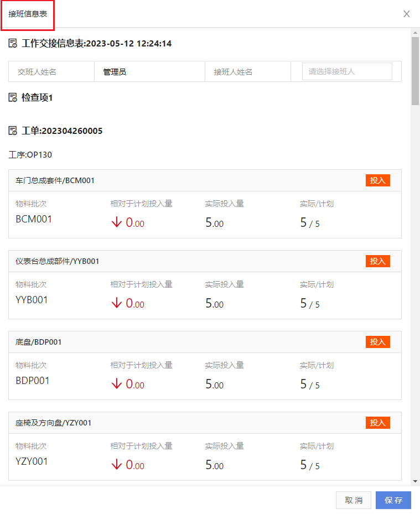Click the 交班人姓名 label cell
Screen dimensions: 420x514
coord(51,71)
